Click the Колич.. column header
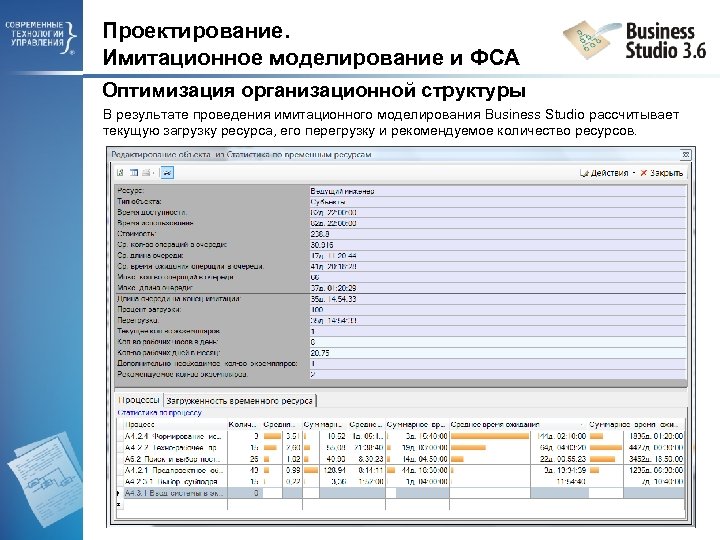720x540 pixels. coord(243,425)
